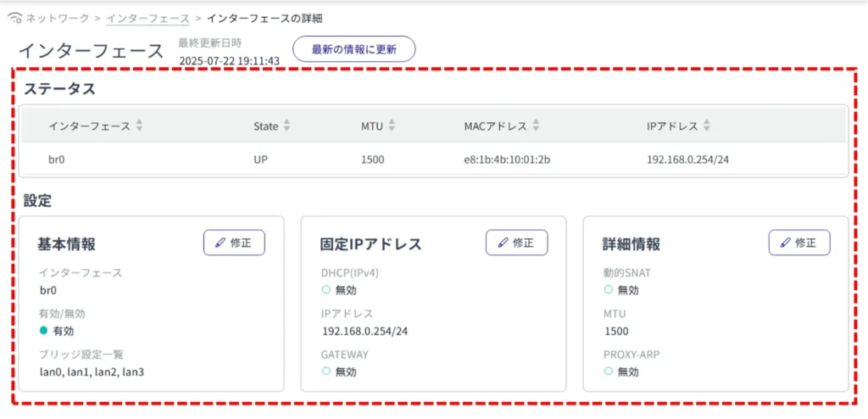Image resolution: width=868 pixels, height=419 pixels.
Task: Toggle the DHCP(IPv4) 無効 indicator
Action: coord(325,290)
